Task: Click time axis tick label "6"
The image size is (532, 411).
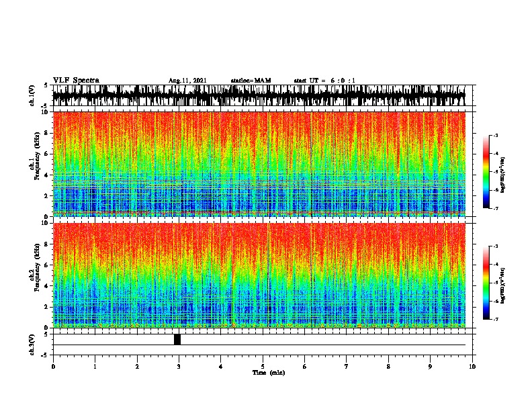Action: point(304,367)
